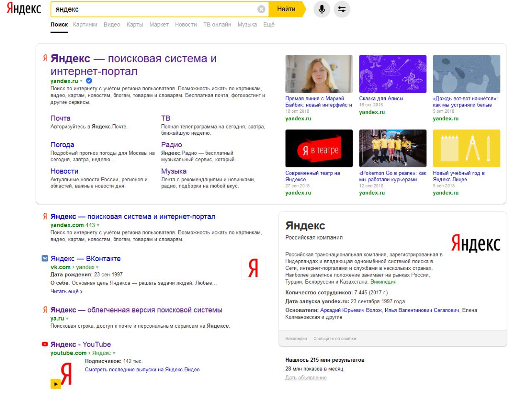Click the YouTube favicon beside Яндекс - YouTube

click(x=45, y=344)
